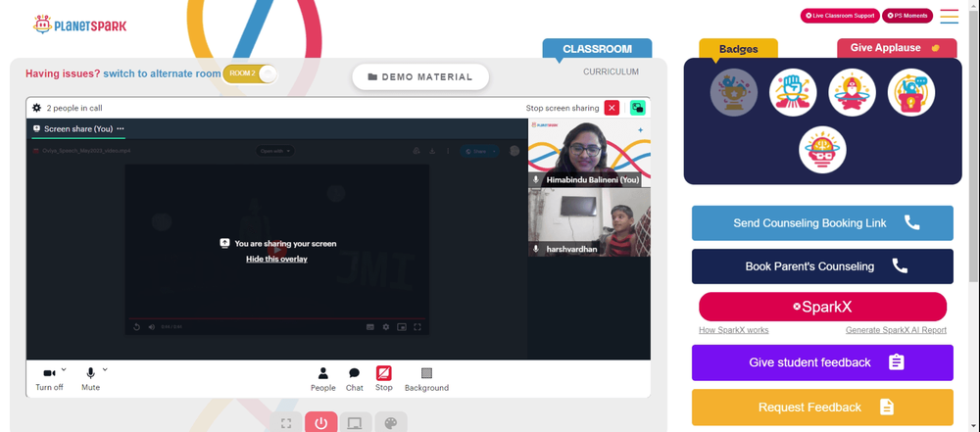Viewport: 980px width, 432px height.
Task: Switch to the CURRICULUM tab
Action: point(611,72)
